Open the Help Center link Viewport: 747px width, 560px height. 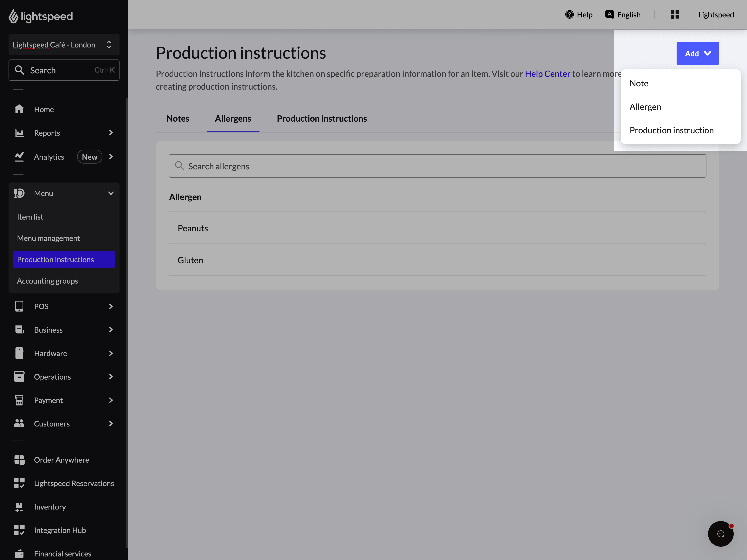[547, 74]
